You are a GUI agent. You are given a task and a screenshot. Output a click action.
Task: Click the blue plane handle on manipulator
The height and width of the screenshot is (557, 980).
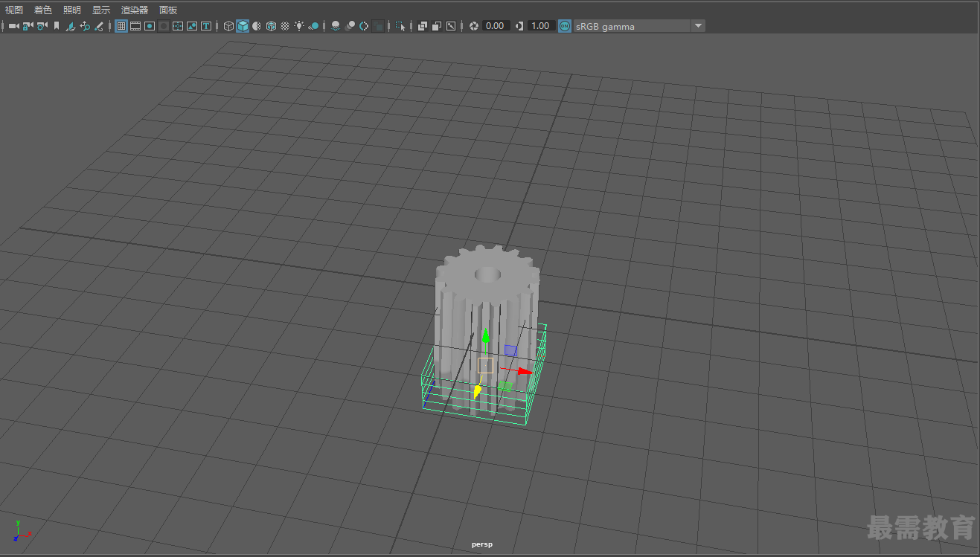tap(510, 350)
